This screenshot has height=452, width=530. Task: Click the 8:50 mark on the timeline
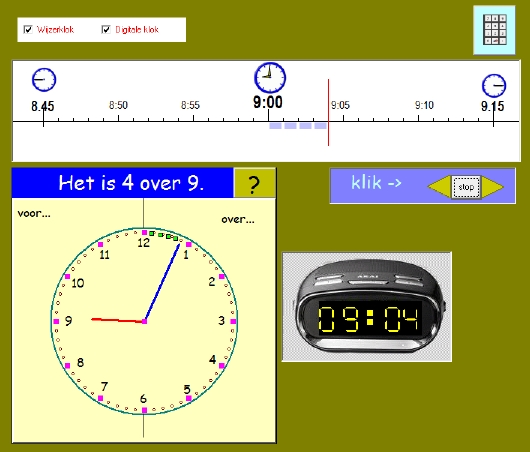tap(118, 105)
